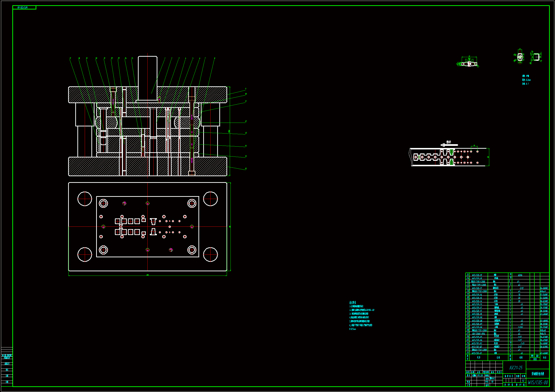Click the upper die shoe hatched plate
Viewport: 555px width, 392px height.
tap(97, 95)
